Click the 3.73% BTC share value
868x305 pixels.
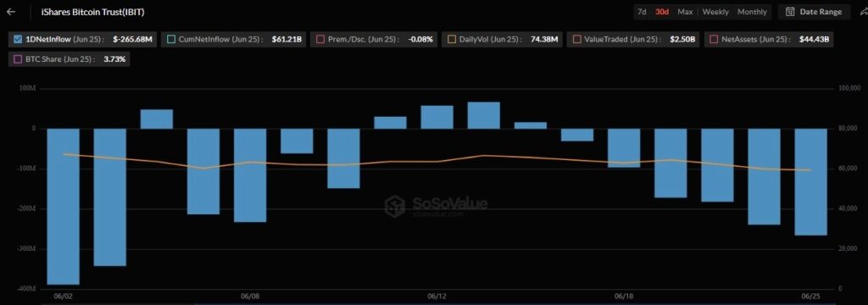[114, 58]
